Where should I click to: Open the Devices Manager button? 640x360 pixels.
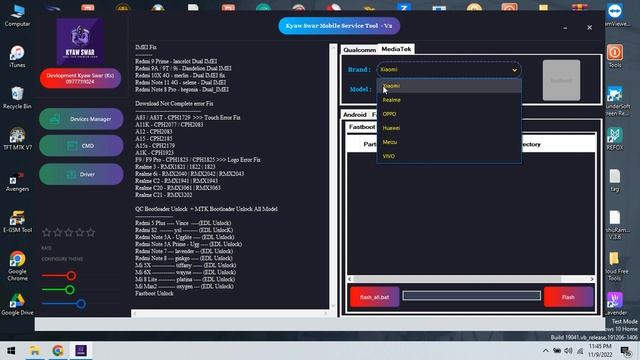tap(81, 119)
